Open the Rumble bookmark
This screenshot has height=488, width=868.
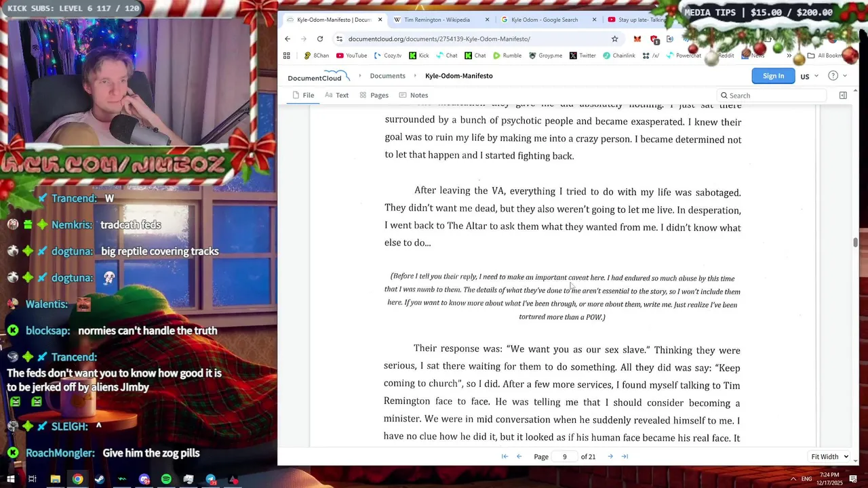pos(507,56)
